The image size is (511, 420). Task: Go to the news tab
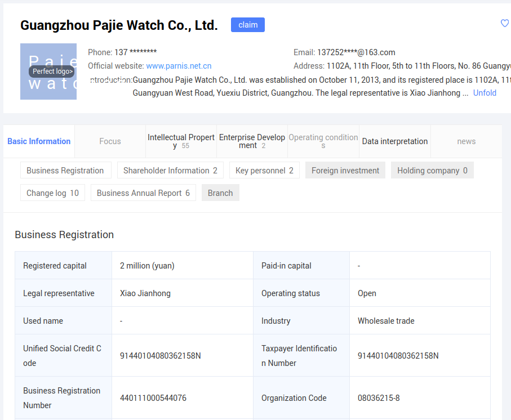[x=466, y=141]
